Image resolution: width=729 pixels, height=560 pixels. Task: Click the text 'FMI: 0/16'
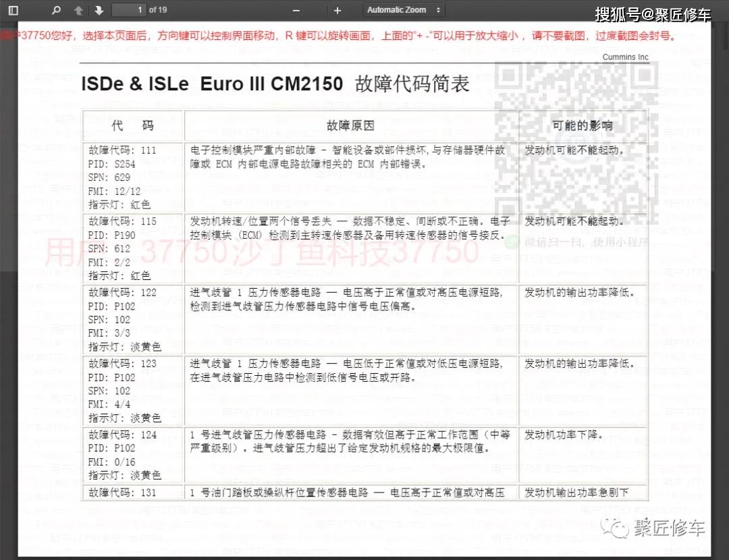pos(111,462)
